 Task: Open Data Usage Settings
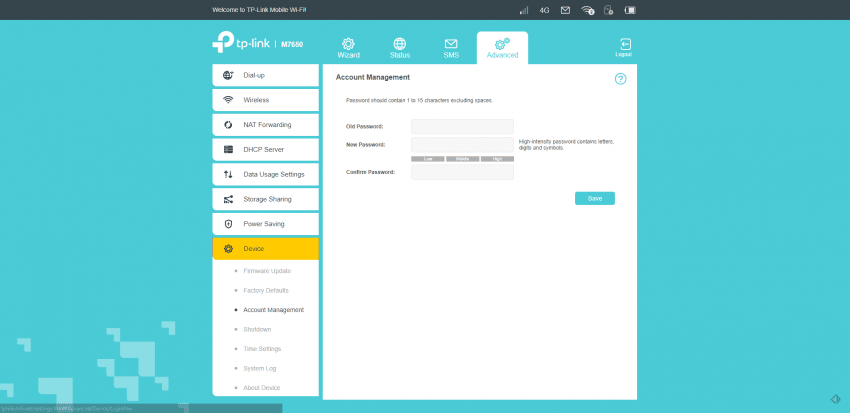265,175
